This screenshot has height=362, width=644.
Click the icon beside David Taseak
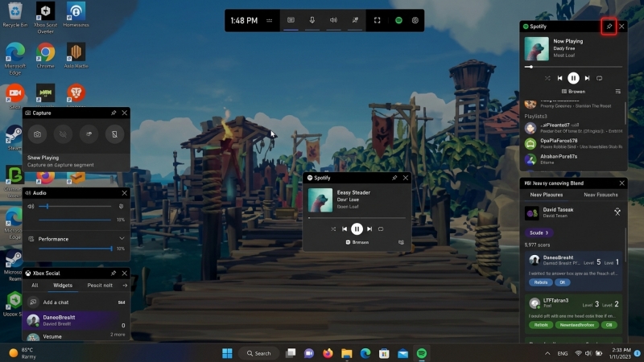[x=617, y=212]
